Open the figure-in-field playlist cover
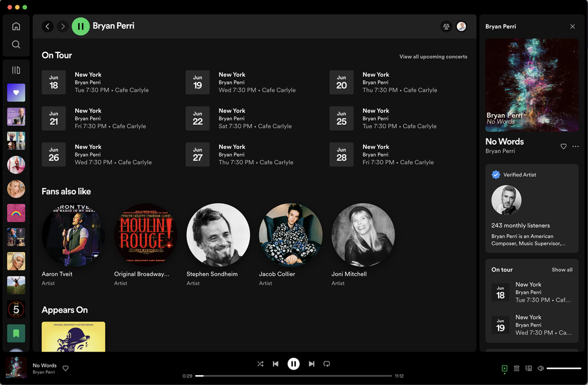Screen dimensions: 588x385 pyautogui.click(x=16, y=285)
